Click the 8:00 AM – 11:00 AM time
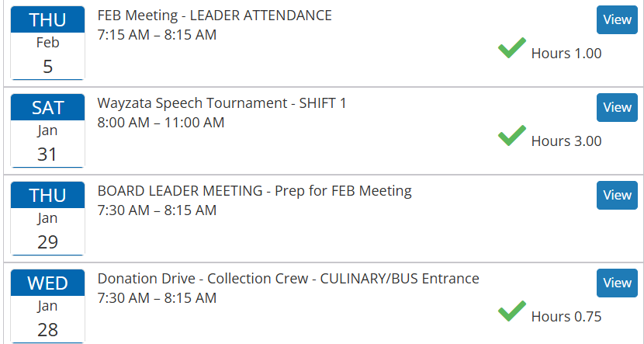 [161, 123]
